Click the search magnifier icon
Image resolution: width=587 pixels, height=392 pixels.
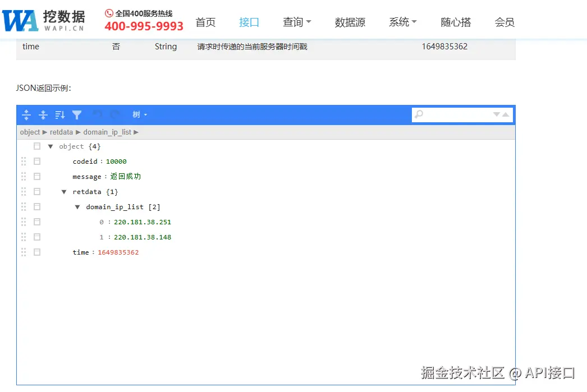(419, 114)
